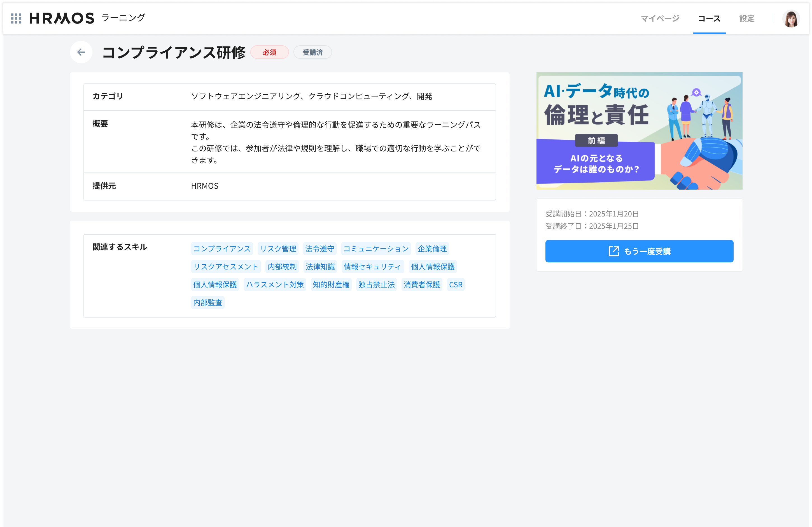812x527 pixels.
Task: Click the external-link icon on もう一度受講
Action: pos(613,251)
